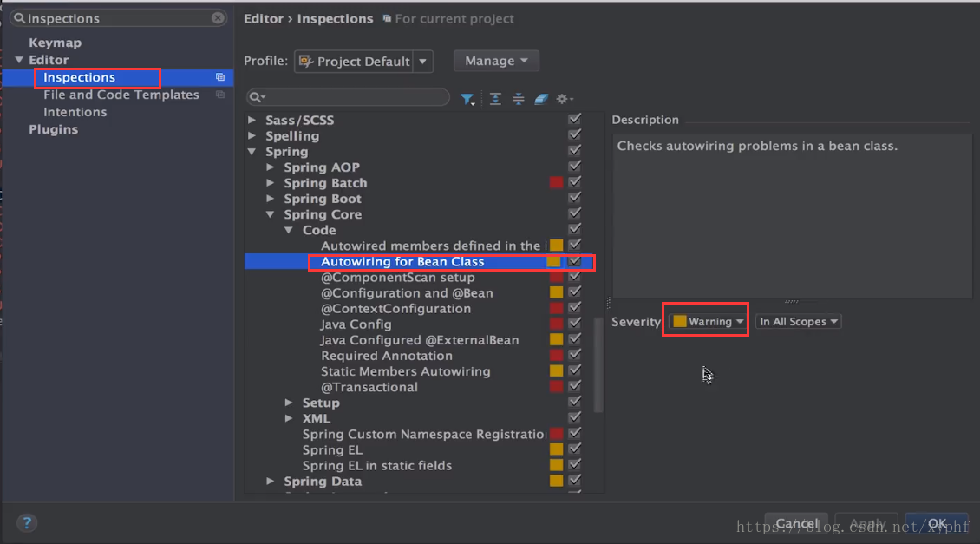Viewport: 980px width, 544px height.
Task: Select Spring Custom Namespace Registration row
Action: click(x=424, y=434)
